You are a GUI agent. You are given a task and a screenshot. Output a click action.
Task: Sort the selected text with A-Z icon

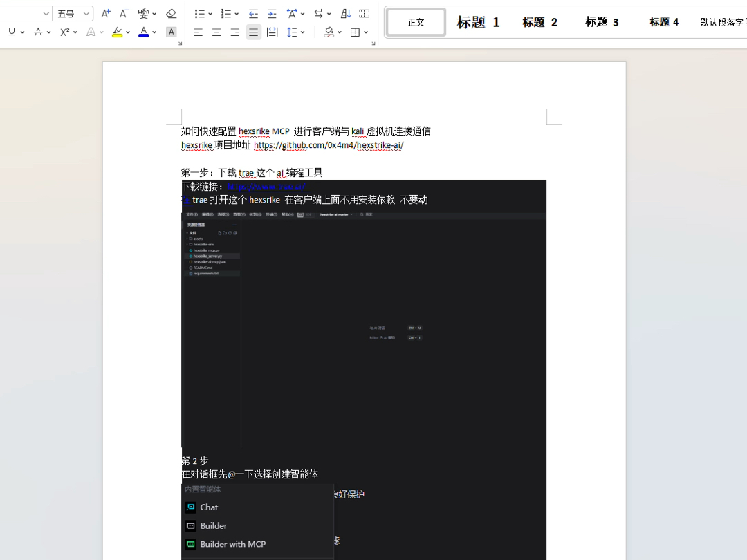(x=346, y=14)
